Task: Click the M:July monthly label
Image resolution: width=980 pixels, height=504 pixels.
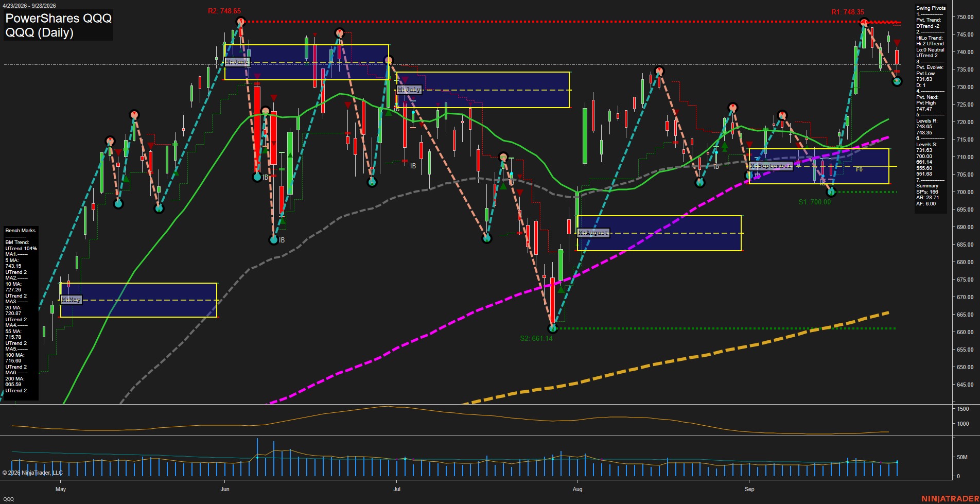Action: [x=409, y=90]
